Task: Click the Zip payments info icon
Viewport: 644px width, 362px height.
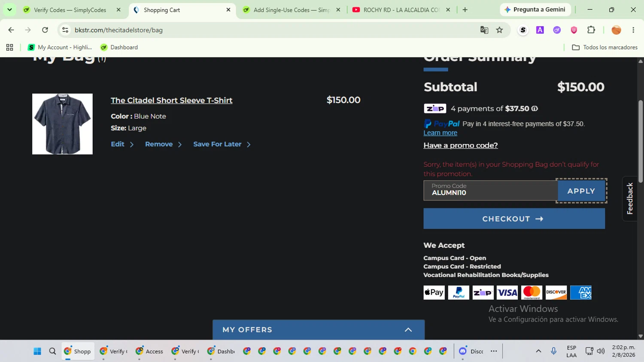Action: tap(535, 109)
